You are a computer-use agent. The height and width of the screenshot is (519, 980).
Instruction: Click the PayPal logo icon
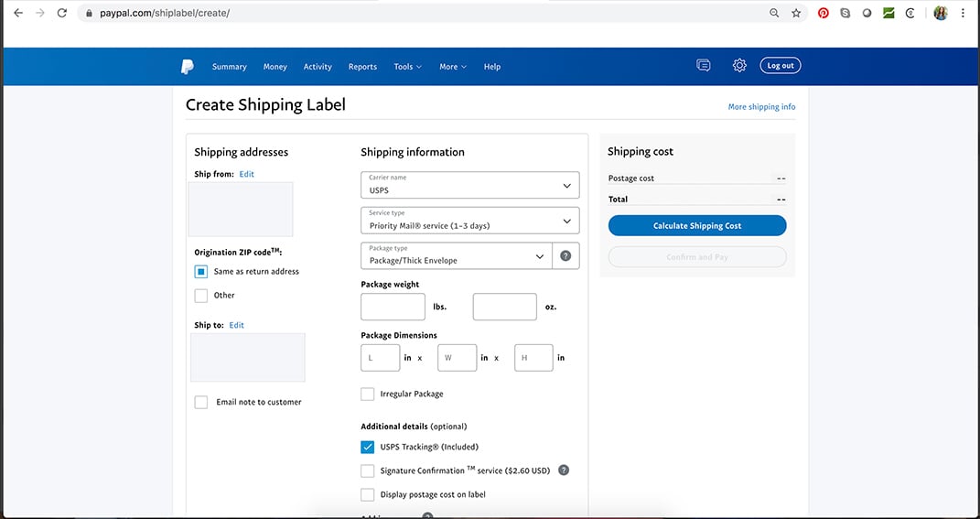click(187, 66)
